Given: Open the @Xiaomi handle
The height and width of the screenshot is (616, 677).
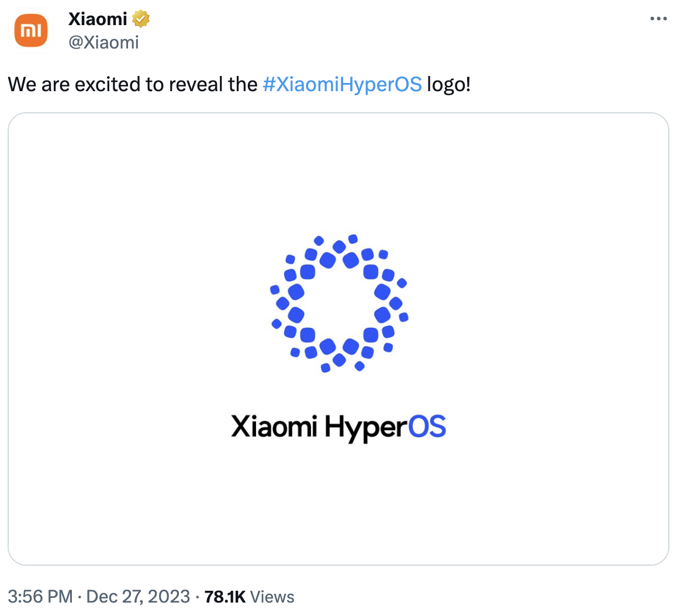Looking at the screenshot, I should (103, 42).
